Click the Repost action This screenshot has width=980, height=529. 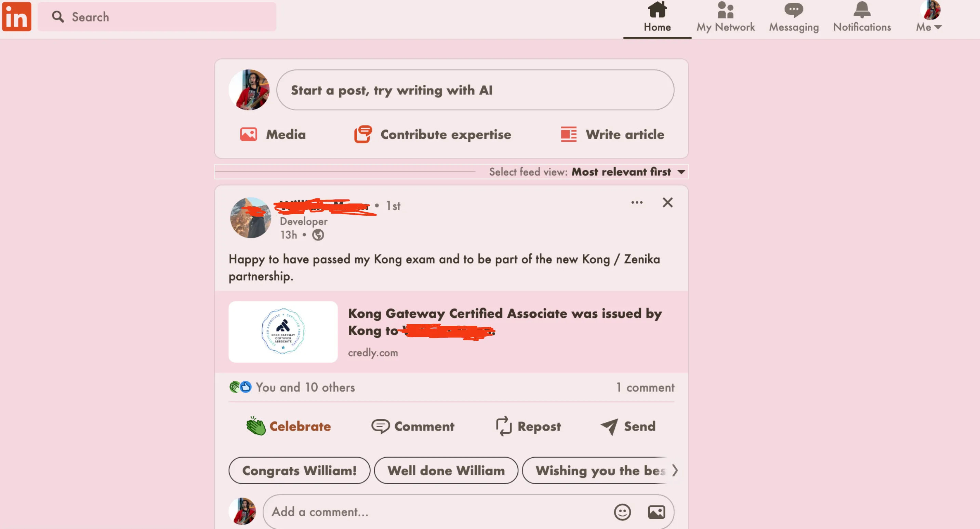[527, 425]
